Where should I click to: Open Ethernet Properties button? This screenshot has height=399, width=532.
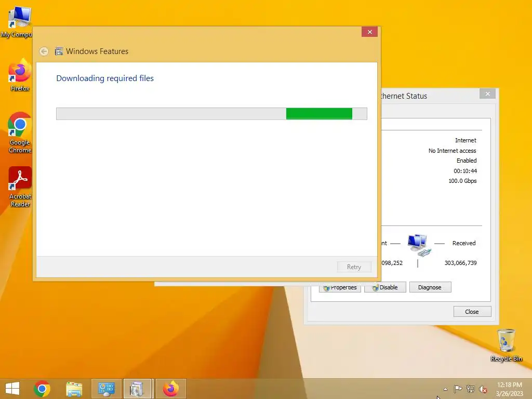(340, 287)
